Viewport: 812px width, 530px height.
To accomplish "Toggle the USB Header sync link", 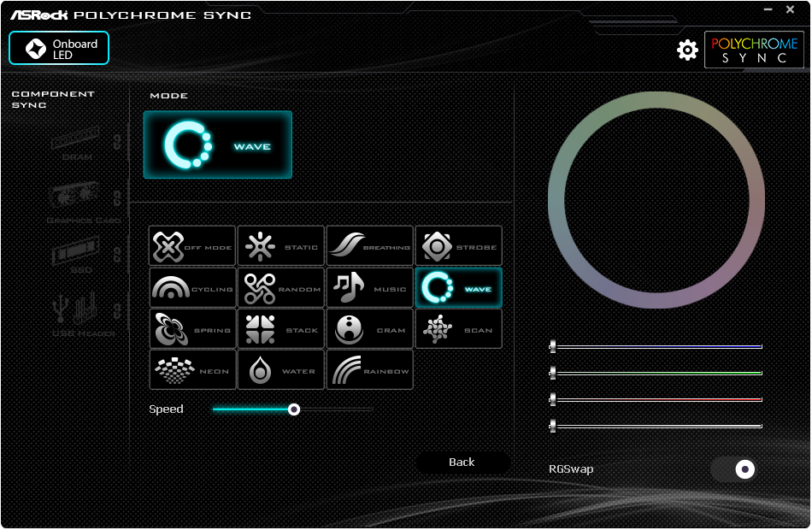I will (x=118, y=311).
